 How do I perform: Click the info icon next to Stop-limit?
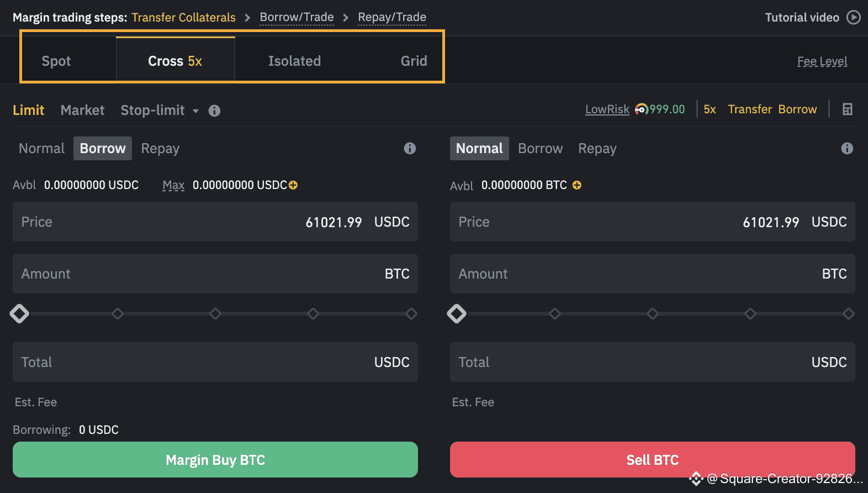(x=214, y=111)
